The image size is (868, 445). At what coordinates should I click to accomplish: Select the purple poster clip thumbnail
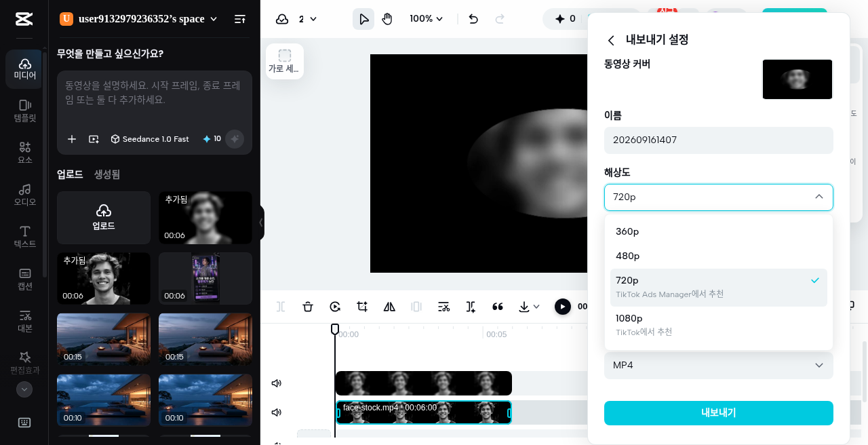click(205, 279)
